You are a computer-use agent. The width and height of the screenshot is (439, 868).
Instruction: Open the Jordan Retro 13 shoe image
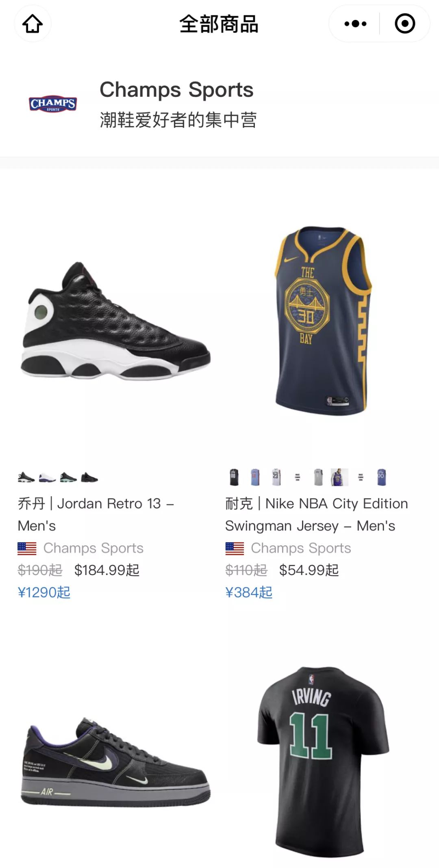[x=116, y=321]
